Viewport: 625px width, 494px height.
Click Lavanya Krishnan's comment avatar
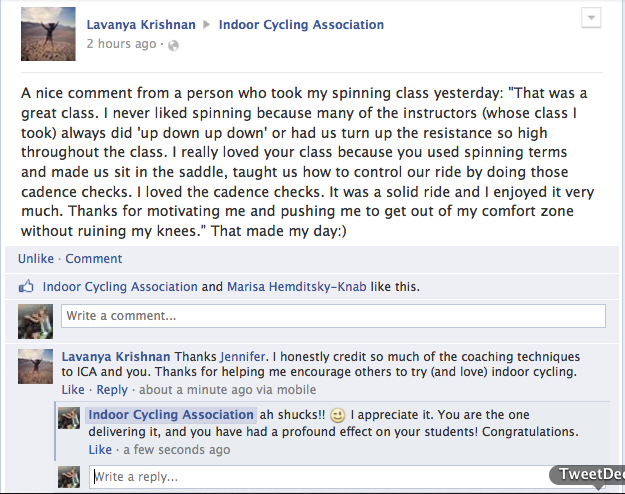point(35,366)
